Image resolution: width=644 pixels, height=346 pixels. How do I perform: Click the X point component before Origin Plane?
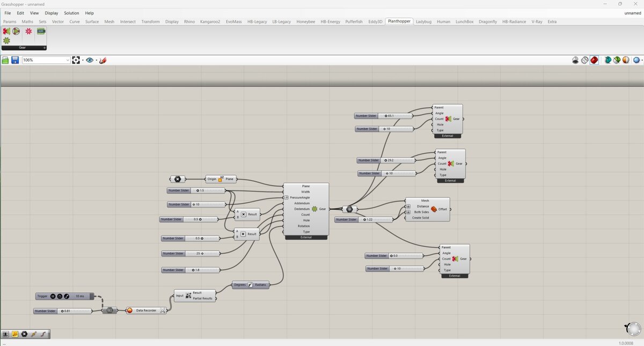coord(178,179)
